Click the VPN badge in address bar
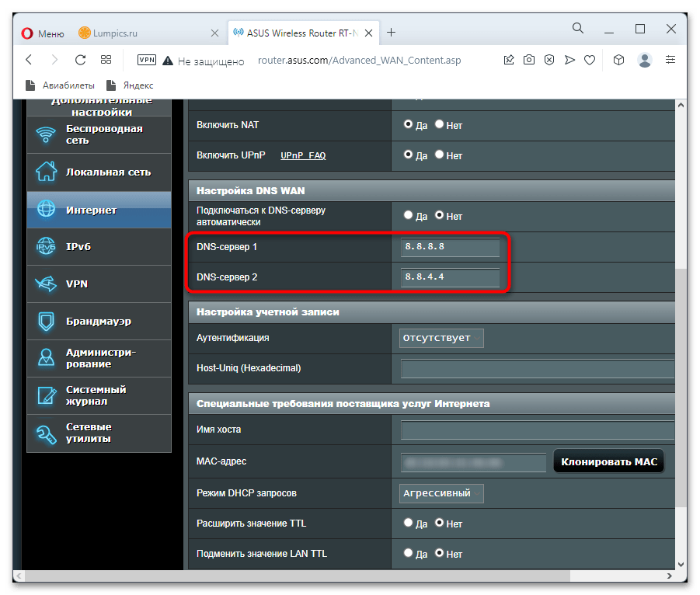Image resolution: width=700 pixels, height=595 pixels. coord(147,60)
